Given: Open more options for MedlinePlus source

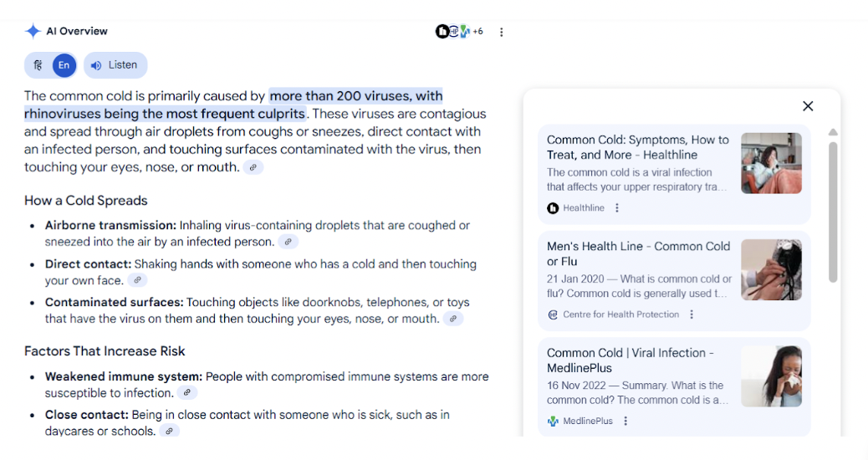Looking at the screenshot, I should 625,422.
